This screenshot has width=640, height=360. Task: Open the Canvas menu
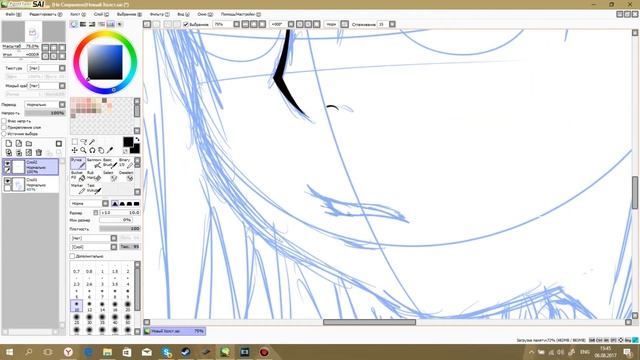point(78,14)
